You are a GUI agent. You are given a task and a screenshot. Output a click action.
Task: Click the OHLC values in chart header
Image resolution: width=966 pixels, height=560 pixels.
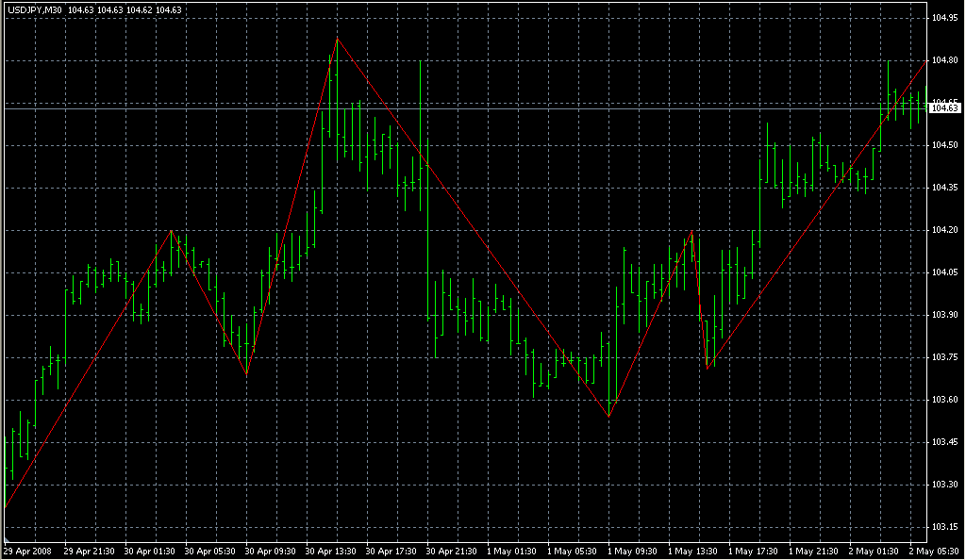(125, 9)
